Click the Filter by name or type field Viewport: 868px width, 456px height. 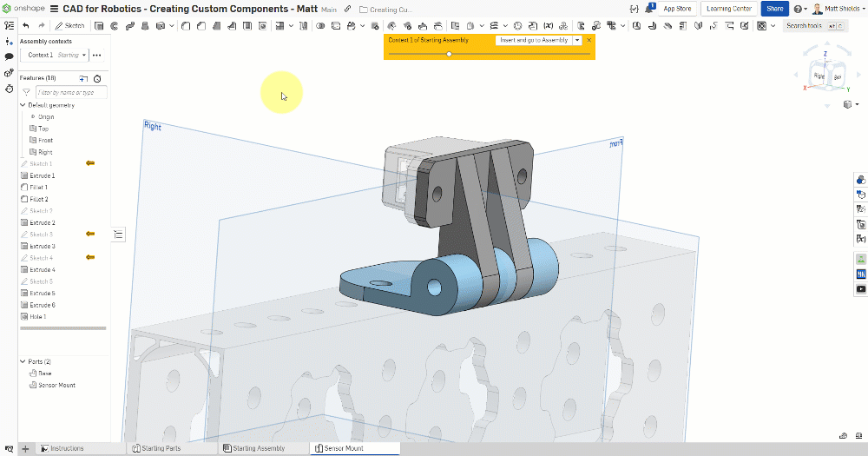[71, 92]
